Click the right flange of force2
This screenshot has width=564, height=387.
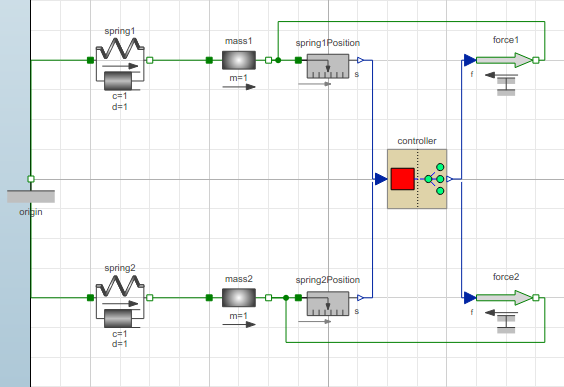click(x=536, y=297)
